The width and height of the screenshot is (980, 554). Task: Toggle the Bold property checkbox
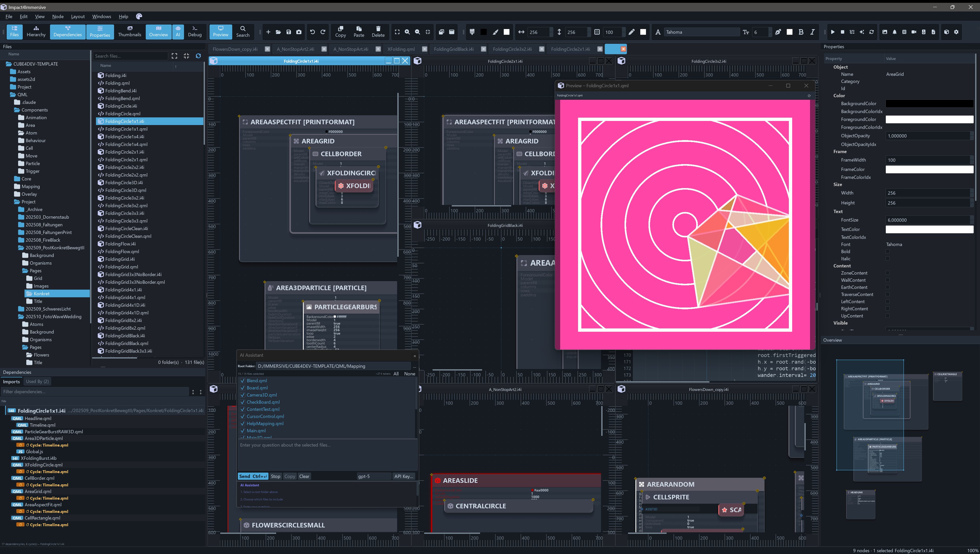[x=888, y=252]
